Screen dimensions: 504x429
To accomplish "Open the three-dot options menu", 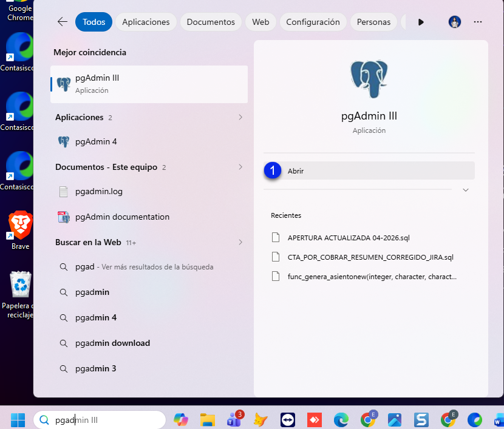I will pos(478,22).
